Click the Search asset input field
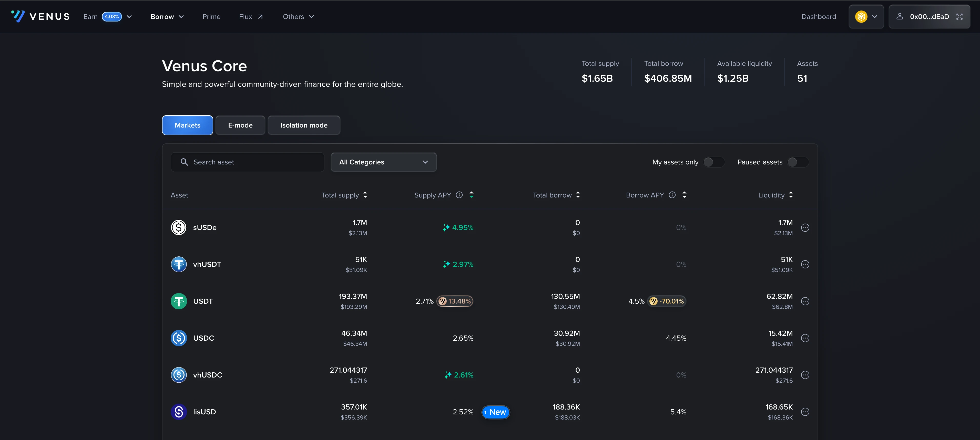The height and width of the screenshot is (440, 980). coord(247,162)
